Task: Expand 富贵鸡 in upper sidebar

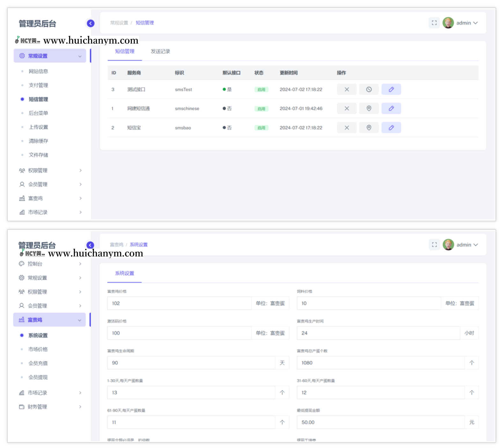Action: 50,199
